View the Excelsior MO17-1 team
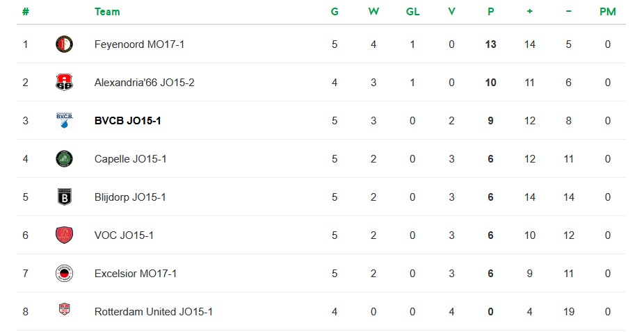This screenshot has width=644, height=332. tap(136, 274)
